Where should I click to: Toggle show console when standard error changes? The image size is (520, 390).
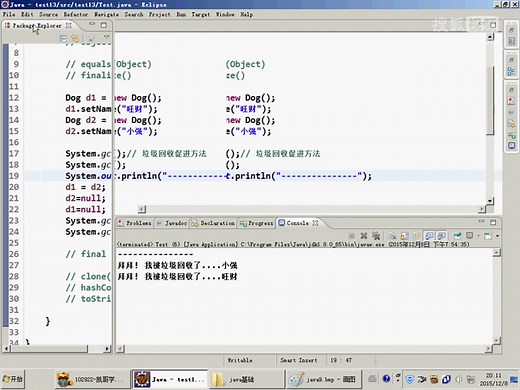coord(441,236)
